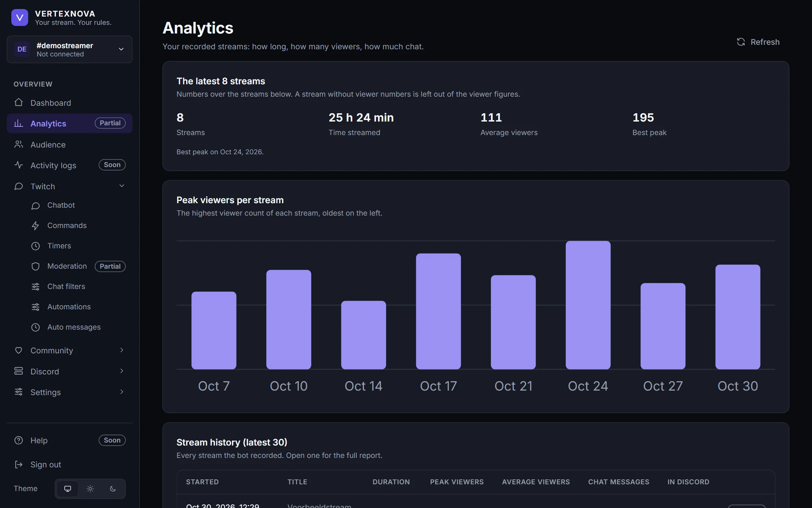Click the 25 h 24 min value

tap(361, 117)
